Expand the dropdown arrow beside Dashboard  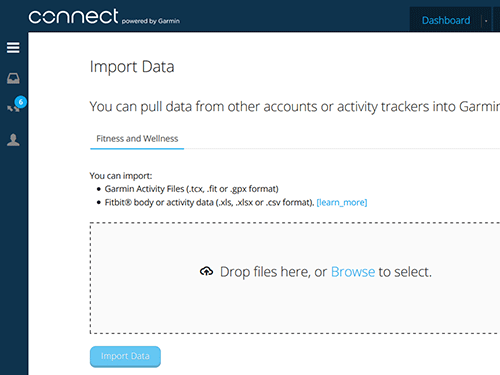(486, 21)
